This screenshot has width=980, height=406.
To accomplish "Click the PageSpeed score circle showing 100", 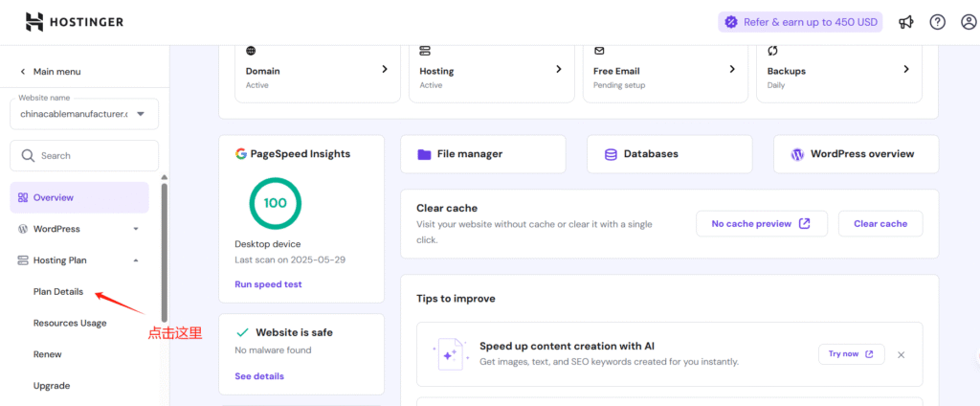I will click(x=275, y=203).
